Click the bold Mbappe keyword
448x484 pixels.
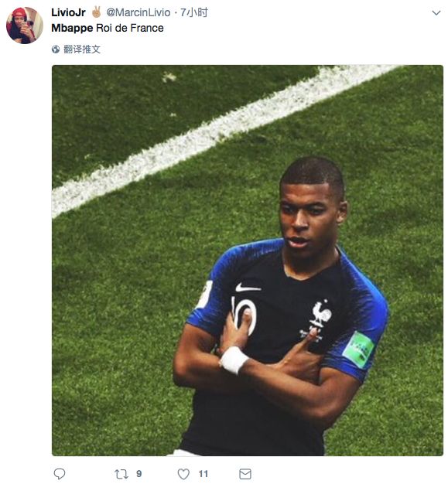click(72, 28)
